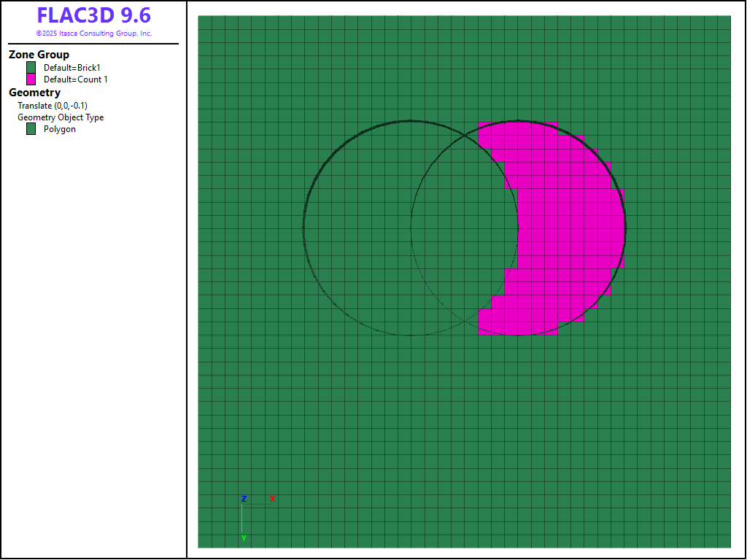Select the Zone Group legend heading

(x=39, y=55)
